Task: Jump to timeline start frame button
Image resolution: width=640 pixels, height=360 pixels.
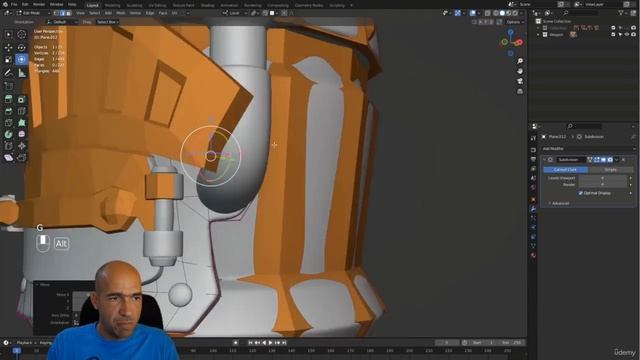Action: (250, 343)
